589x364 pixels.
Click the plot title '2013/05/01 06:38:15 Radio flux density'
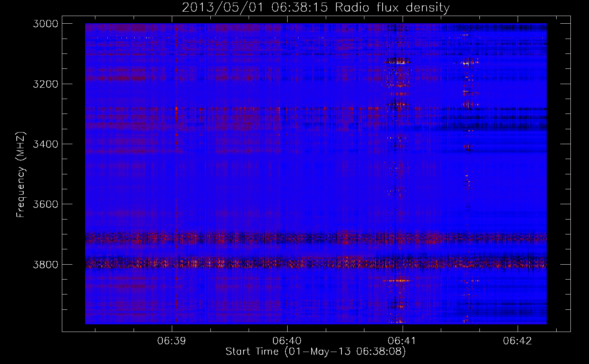tap(316, 8)
